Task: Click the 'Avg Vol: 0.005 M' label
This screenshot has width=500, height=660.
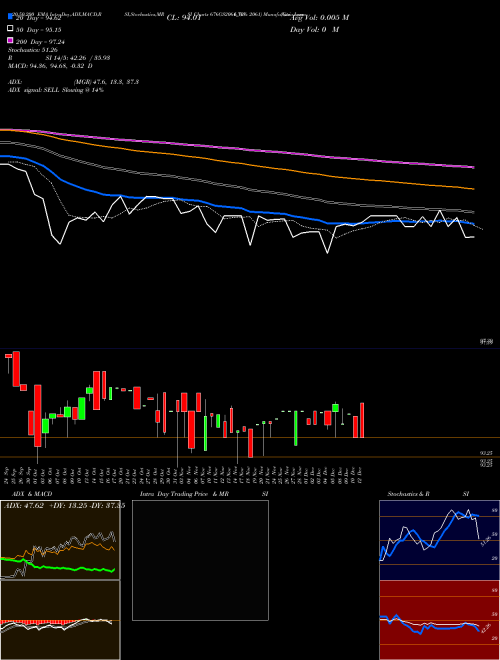Action: [x=320, y=18]
